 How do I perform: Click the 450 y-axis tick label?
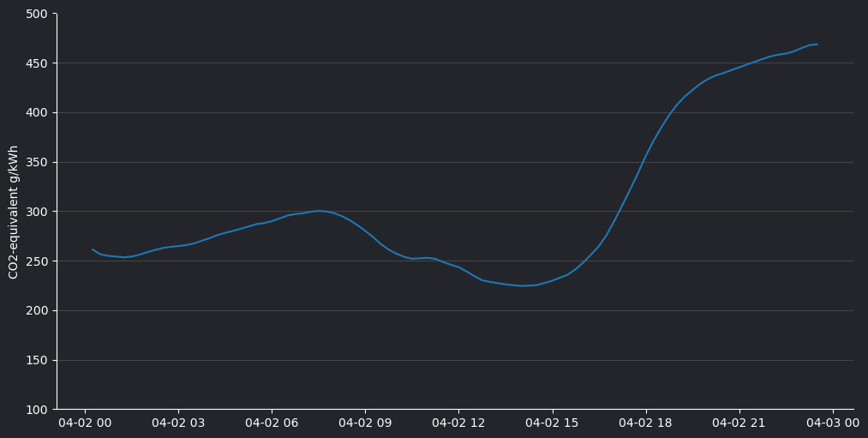36,63
